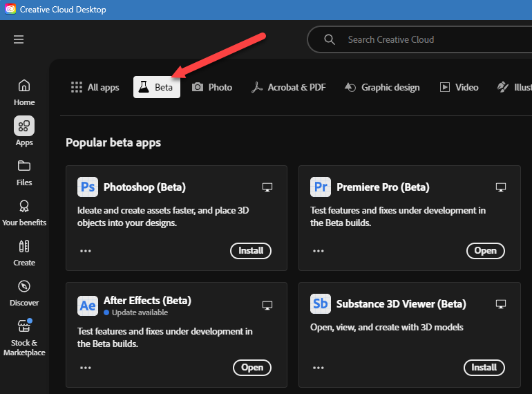Click the After Effects (Beta) icon
The height and width of the screenshot is (394, 532).
point(88,306)
